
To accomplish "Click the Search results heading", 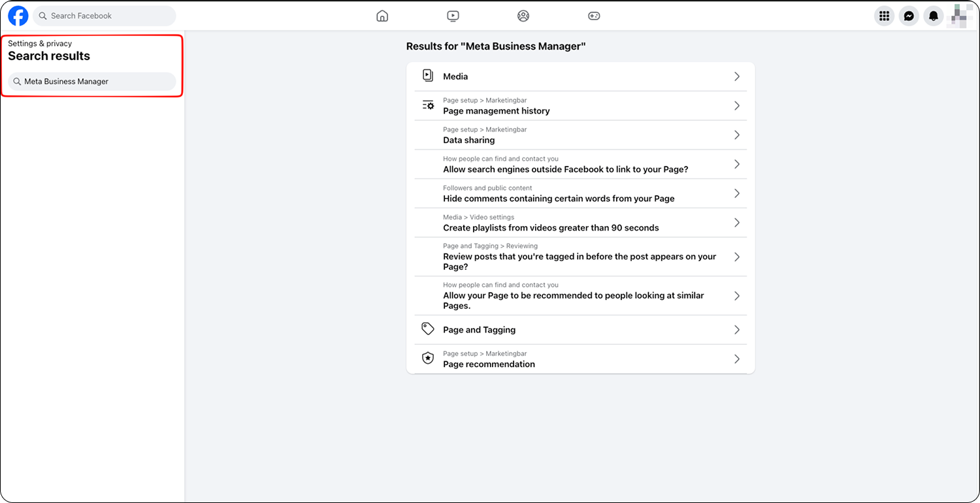I will click(49, 56).
